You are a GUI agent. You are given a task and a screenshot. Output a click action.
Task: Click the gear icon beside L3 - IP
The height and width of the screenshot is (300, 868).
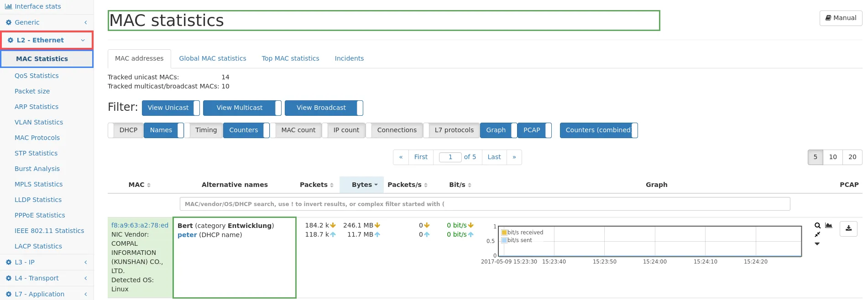[x=8, y=262]
